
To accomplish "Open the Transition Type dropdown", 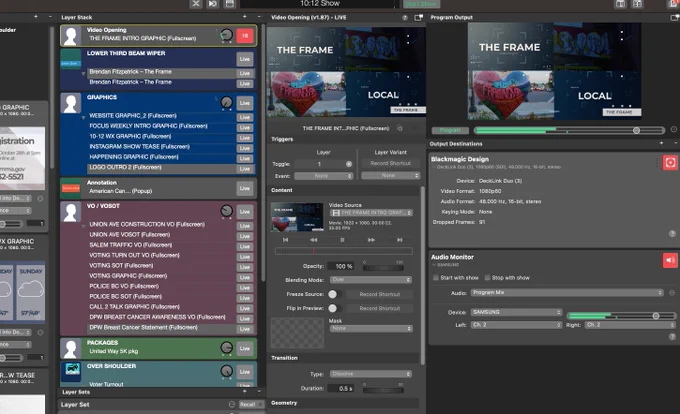I will coord(371,374).
